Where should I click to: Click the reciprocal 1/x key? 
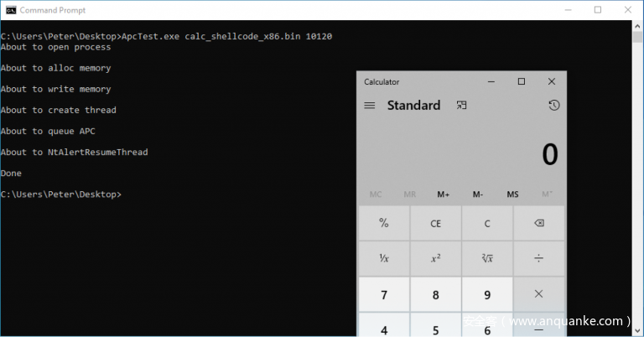[384, 258]
